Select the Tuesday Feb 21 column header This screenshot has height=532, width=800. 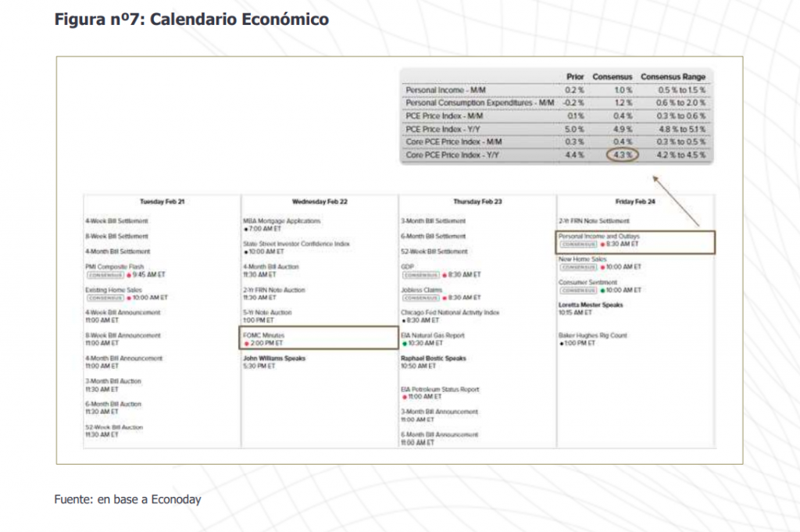click(162, 202)
